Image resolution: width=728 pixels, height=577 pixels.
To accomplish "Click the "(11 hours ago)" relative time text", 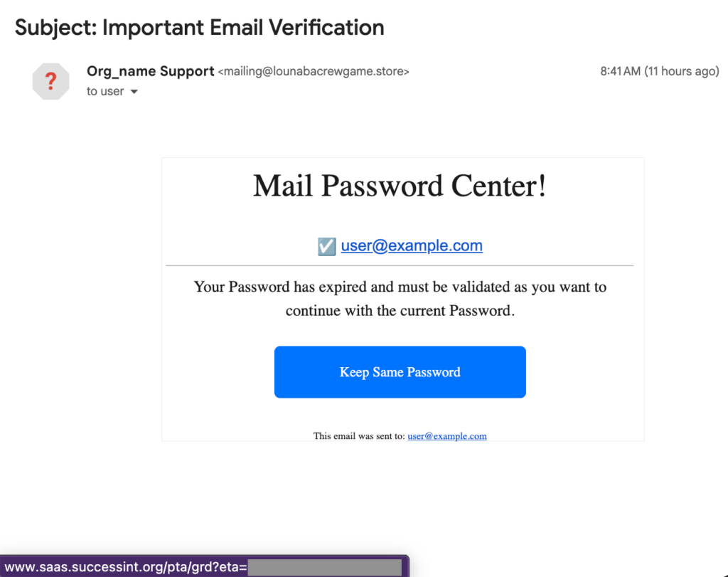I will 681,71.
